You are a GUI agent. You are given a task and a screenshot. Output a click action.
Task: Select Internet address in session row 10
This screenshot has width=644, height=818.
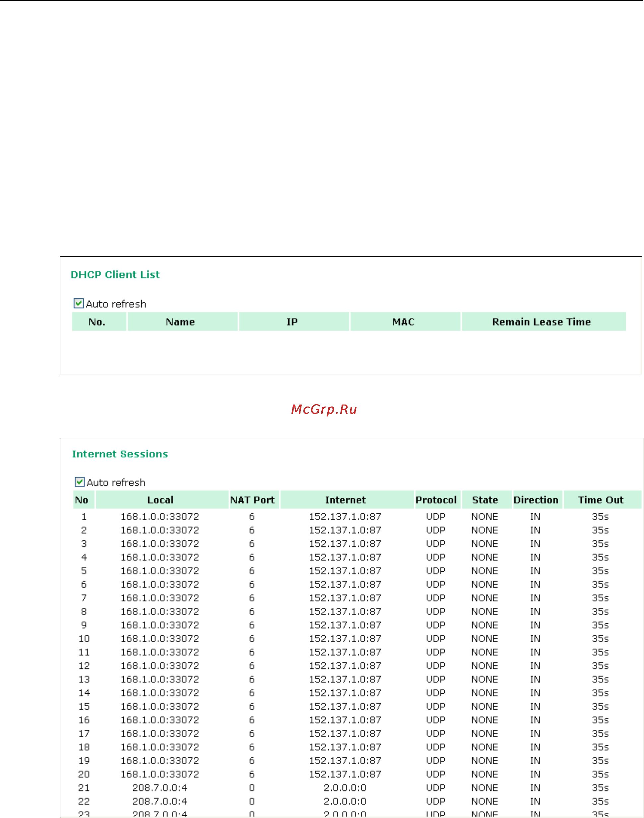click(x=345, y=639)
